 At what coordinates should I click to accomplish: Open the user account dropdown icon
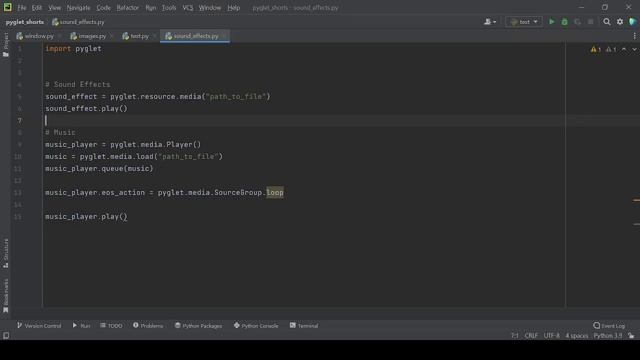[x=489, y=22]
